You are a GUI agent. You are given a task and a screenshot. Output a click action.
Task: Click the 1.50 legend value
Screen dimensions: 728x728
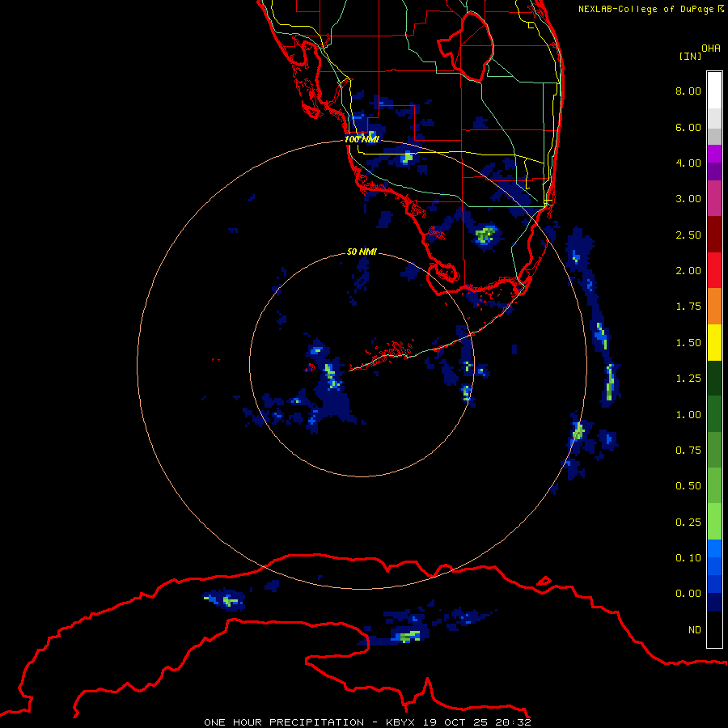click(x=688, y=343)
